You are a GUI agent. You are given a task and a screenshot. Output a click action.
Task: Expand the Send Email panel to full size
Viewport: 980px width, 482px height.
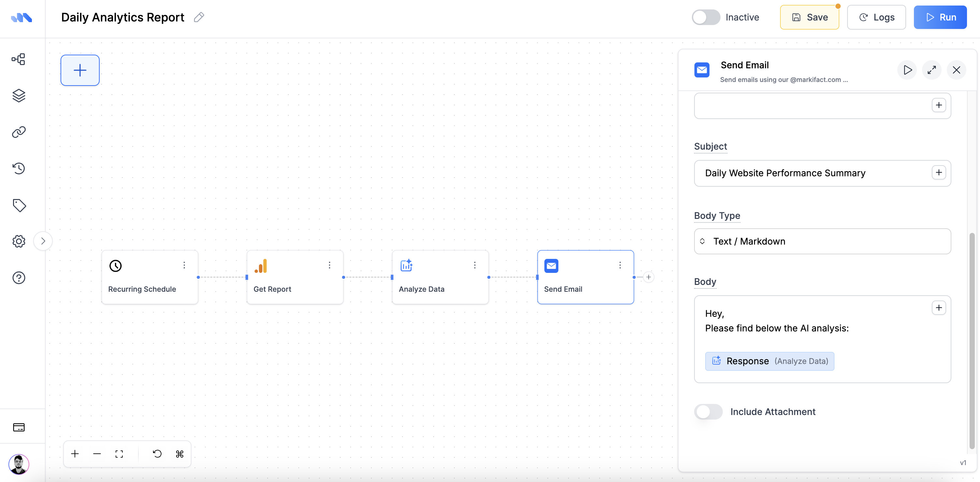point(931,70)
